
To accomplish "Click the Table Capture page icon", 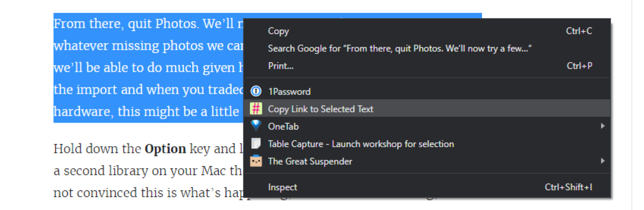I will pos(256,143).
